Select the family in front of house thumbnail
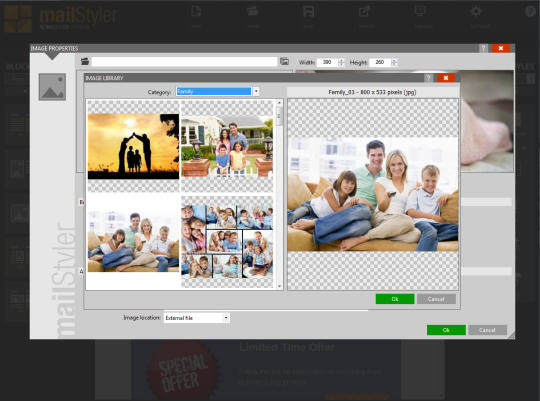Screen dimensions: 540x401 227,146
